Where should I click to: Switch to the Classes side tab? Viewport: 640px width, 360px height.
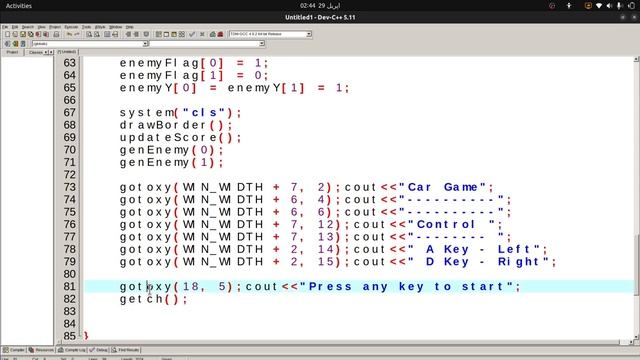(36, 52)
